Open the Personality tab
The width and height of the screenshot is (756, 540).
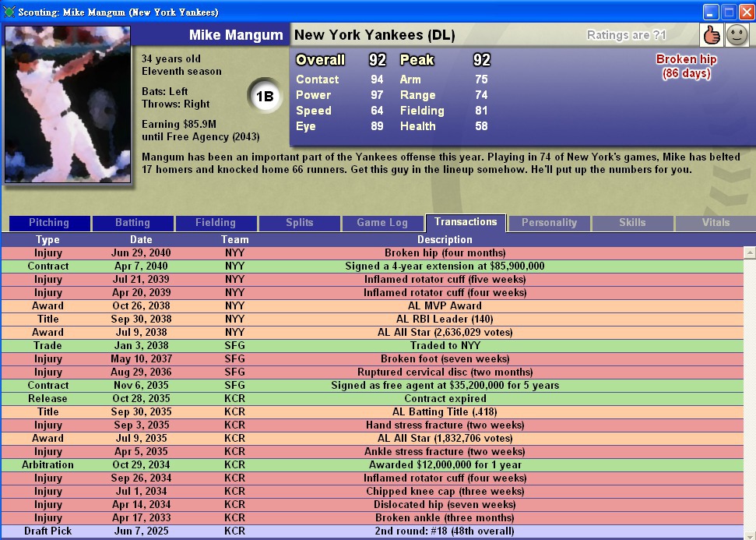549,223
